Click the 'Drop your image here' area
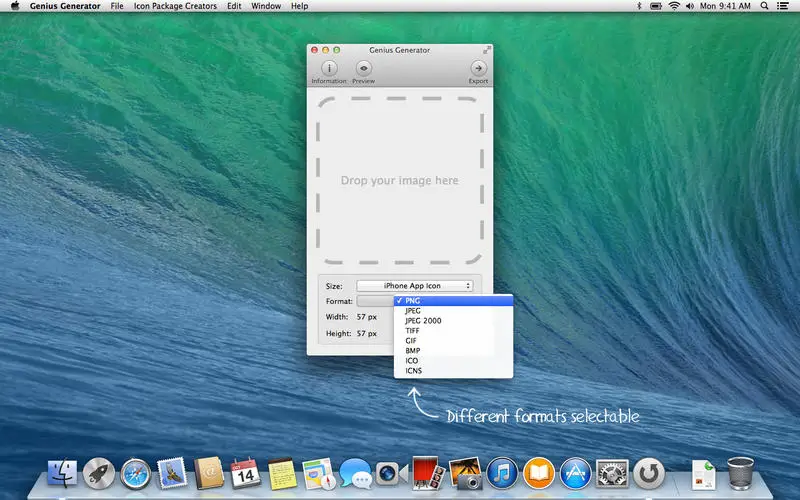 click(399, 180)
